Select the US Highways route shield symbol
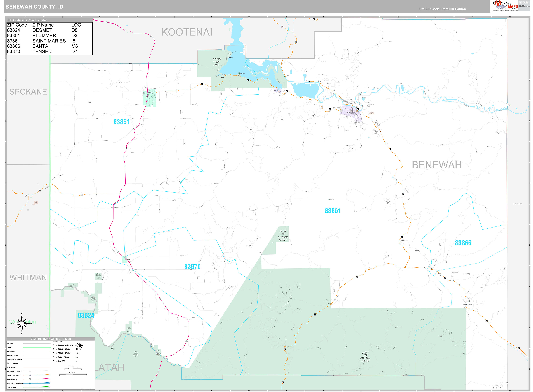The image size is (533, 392). [30, 379]
